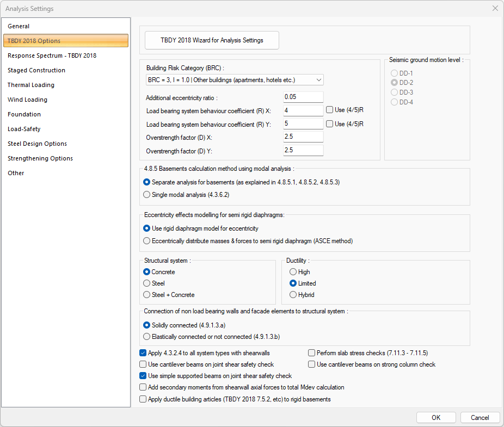Click OK to confirm settings

[436, 418]
